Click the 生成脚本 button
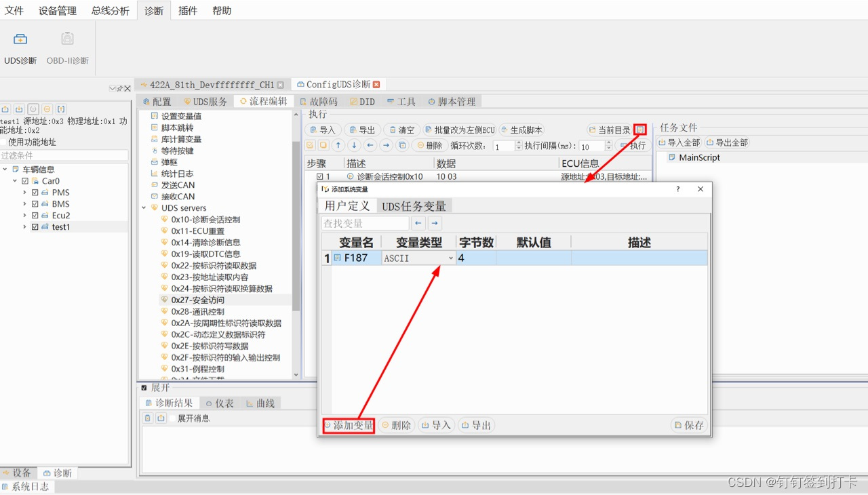The height and width of the screenshot is (495, 868). (x=521, y=130)
